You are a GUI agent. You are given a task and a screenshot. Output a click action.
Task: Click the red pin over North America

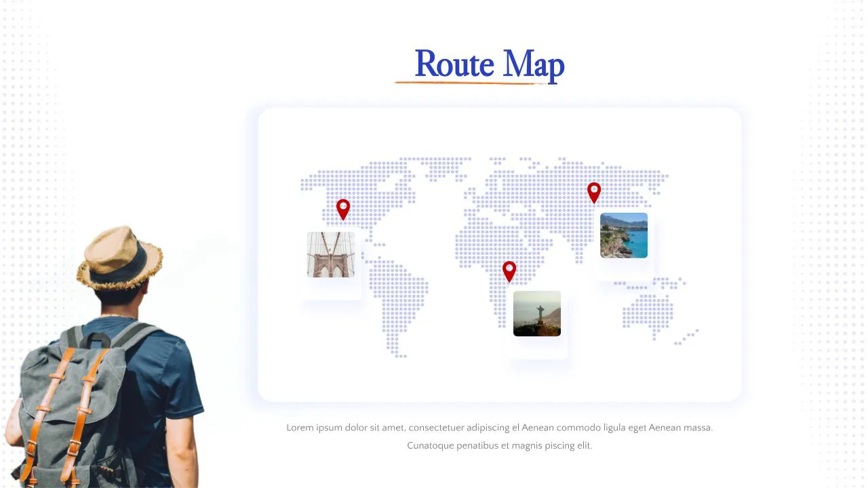coord(343,209)
